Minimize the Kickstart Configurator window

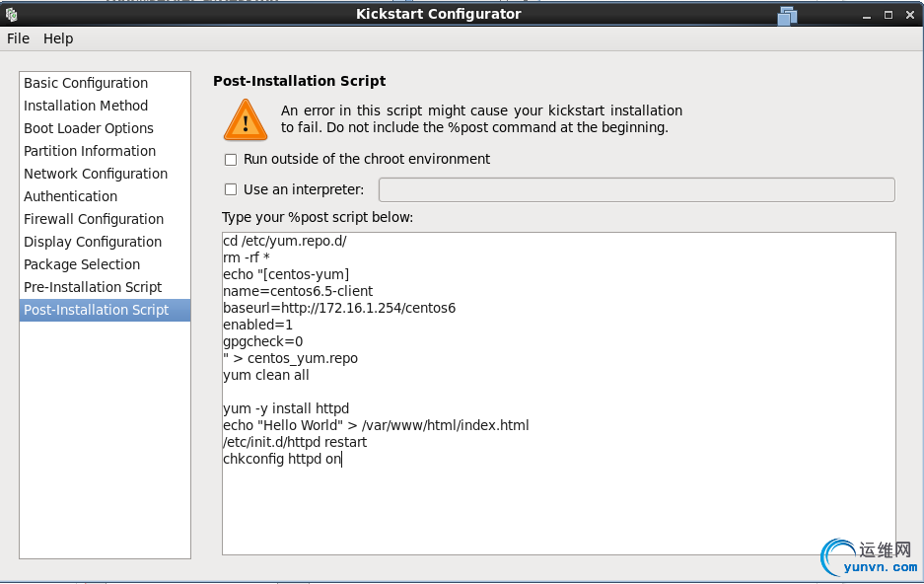point(866,15)
